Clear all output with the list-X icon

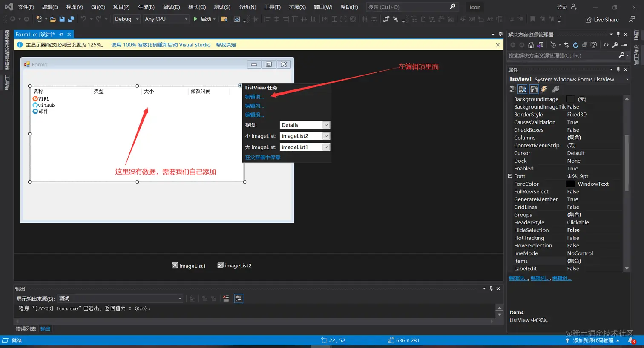click(226, 299)
